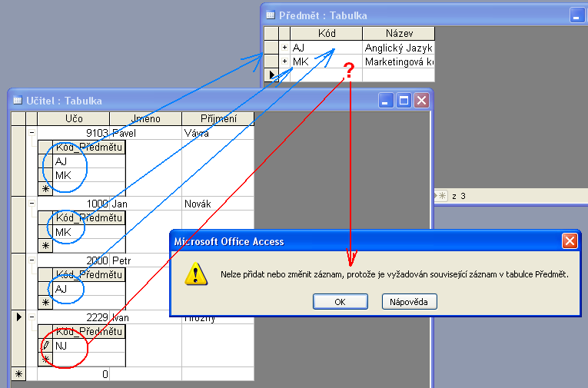Click the MK code cell in Předmět table
588x388 pixels.
click(326, 61)
